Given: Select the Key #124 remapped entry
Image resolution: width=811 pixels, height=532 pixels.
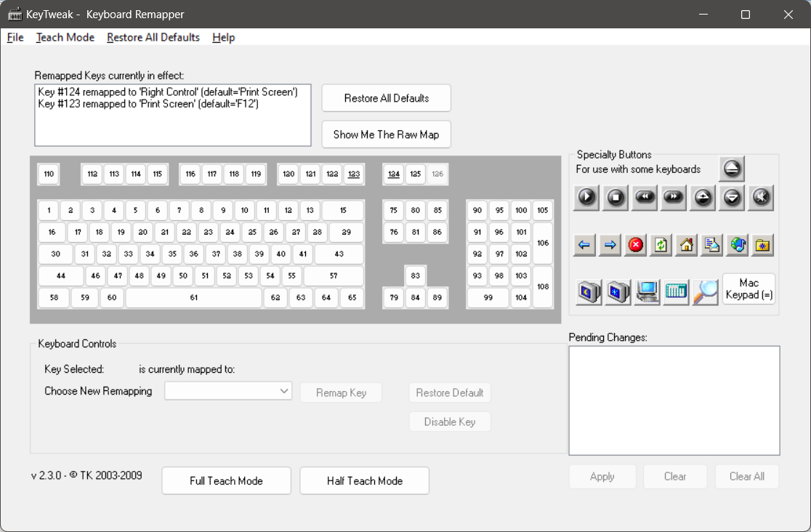Looking at the screenshot, I should [168, 92].
